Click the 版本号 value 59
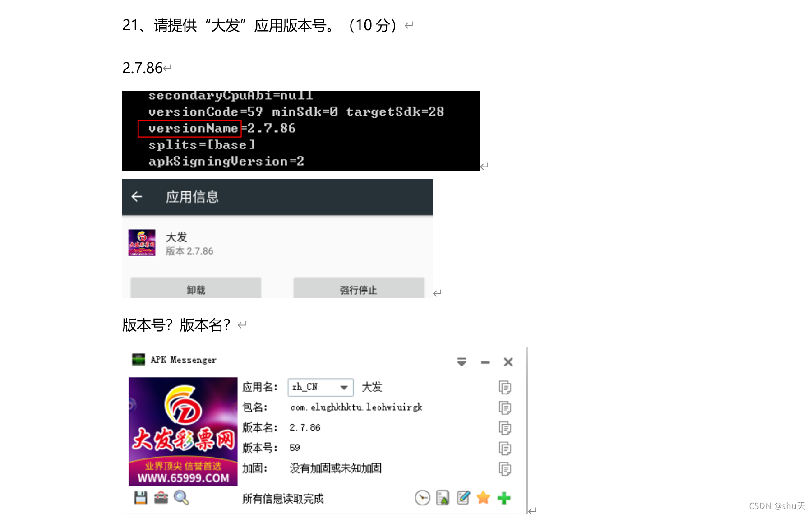Screen dimensions: 812x514 tap(295, 448)
